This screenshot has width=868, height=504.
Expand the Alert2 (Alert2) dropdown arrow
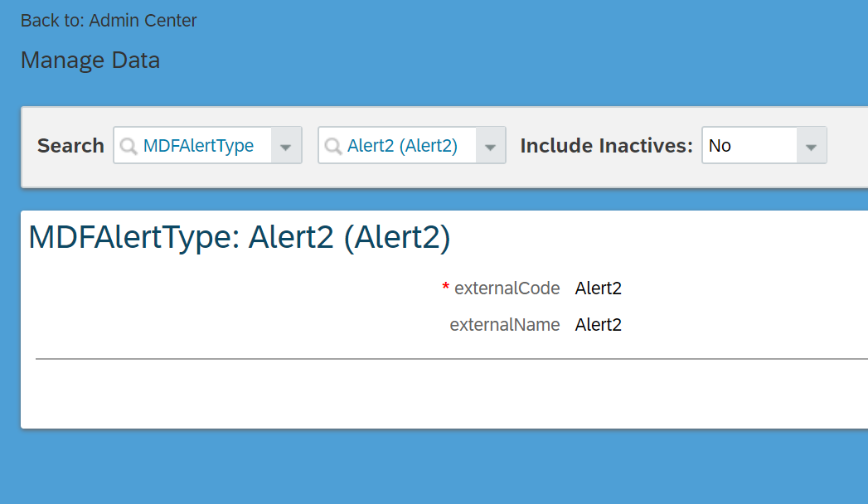(x=490, y=146)
